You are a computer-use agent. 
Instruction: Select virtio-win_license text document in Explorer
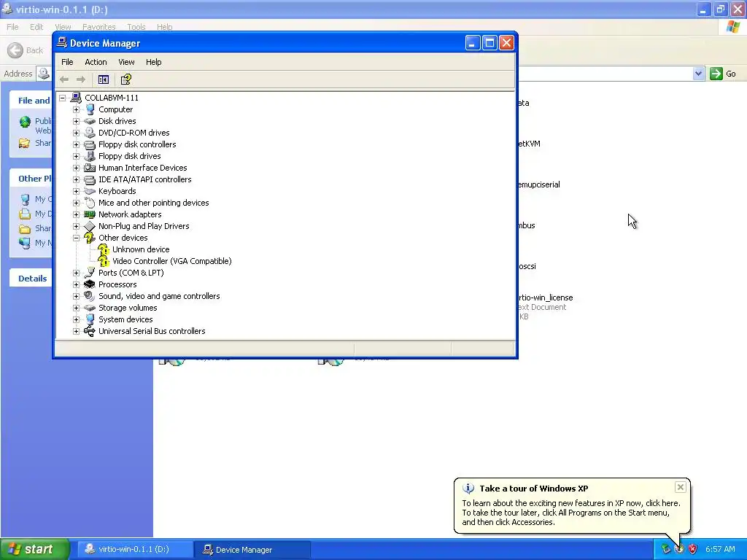pyautogui.click(x=544, y=297)
